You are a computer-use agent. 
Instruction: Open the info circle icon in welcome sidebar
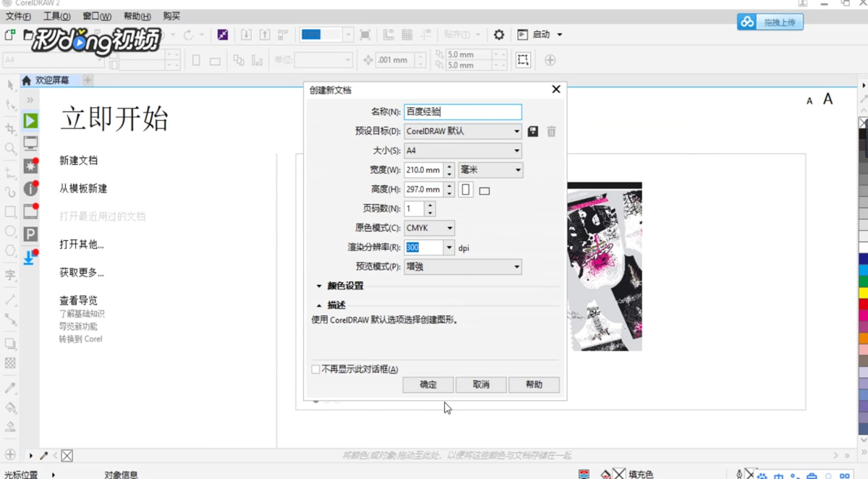pyautogui.click(x=30, y=189)
